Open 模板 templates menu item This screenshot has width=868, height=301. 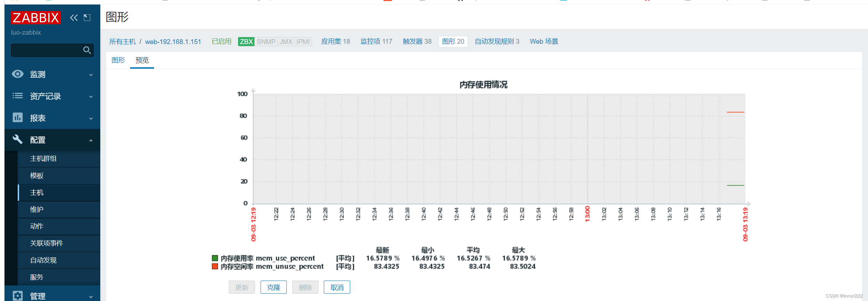59,176
